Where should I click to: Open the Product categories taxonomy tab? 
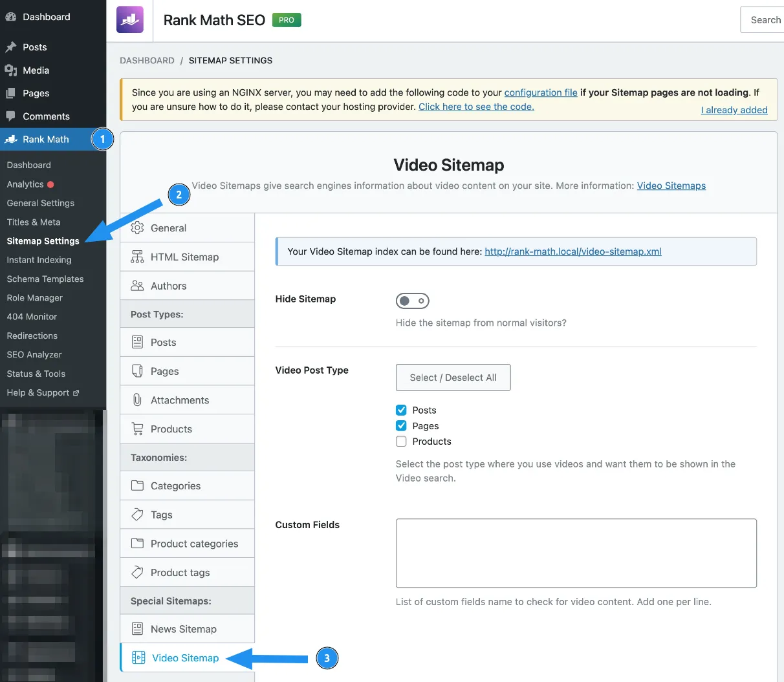[188, 544]
